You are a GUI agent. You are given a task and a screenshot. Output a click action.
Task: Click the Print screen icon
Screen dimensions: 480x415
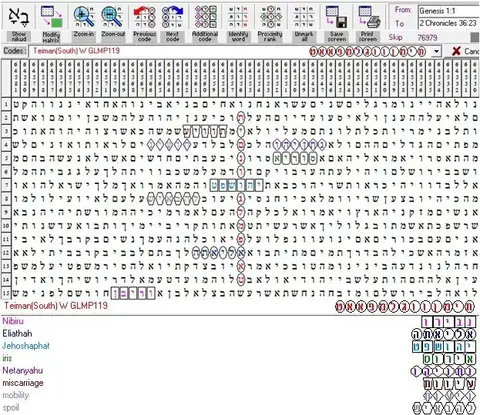click(369, 17)
